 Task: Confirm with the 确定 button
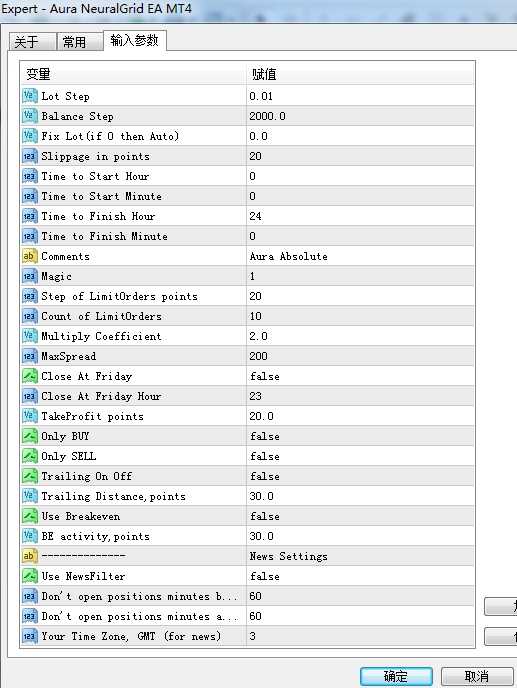point(396,676)
